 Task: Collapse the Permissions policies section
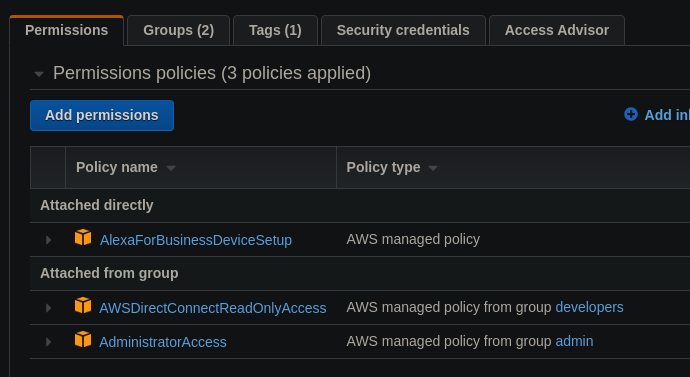[x=39, y=74]
